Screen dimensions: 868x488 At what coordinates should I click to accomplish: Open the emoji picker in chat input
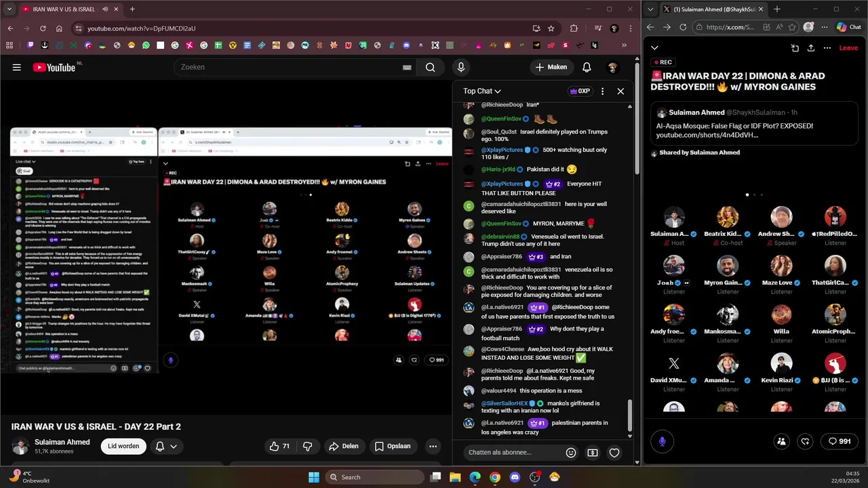[571, 453]
